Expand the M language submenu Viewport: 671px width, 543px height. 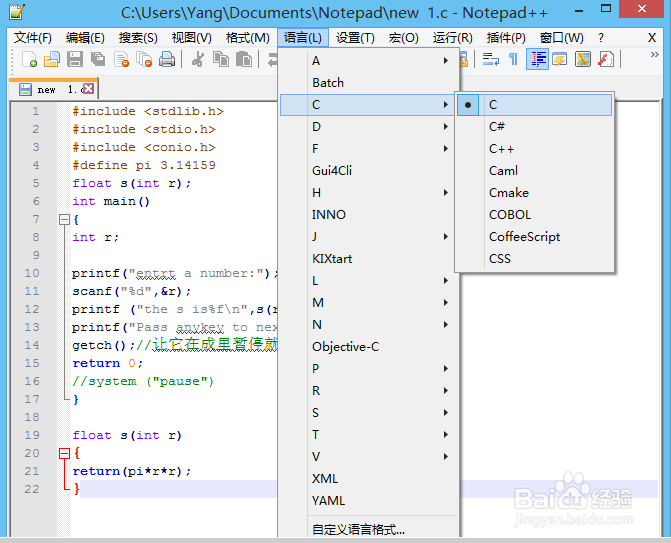pyautogui.click(x=368, y=303)
